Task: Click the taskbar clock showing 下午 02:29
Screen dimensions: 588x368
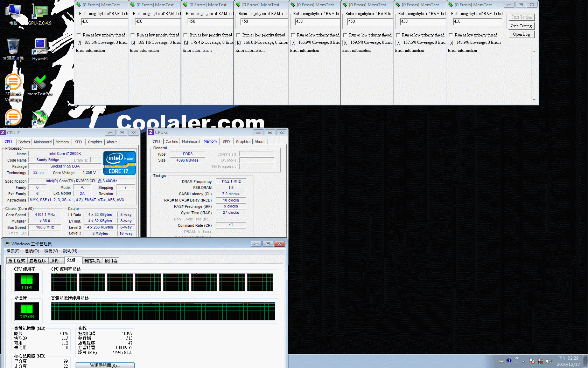Action: (568, 361)
